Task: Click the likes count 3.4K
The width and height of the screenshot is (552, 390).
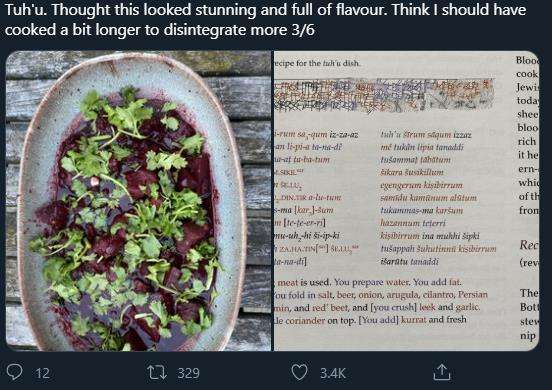Action: point(333,373)
